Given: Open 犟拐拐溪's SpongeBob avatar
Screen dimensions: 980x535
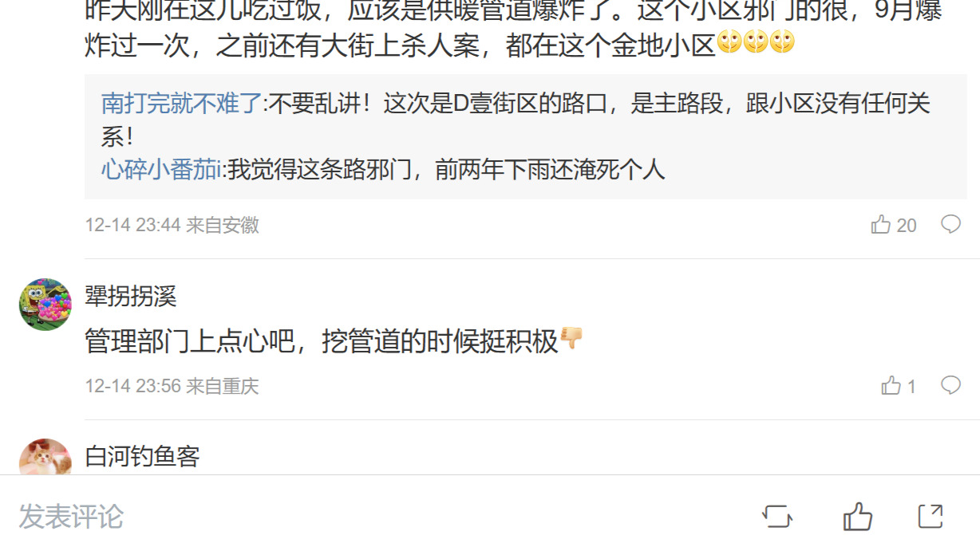Looking at the screenshot, I should (45, 305).
